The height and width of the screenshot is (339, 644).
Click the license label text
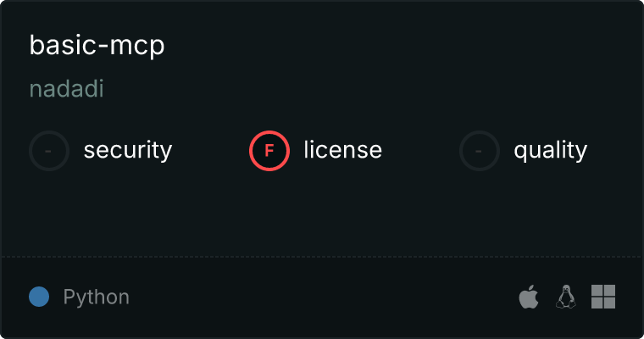click(x=343, y=150)
